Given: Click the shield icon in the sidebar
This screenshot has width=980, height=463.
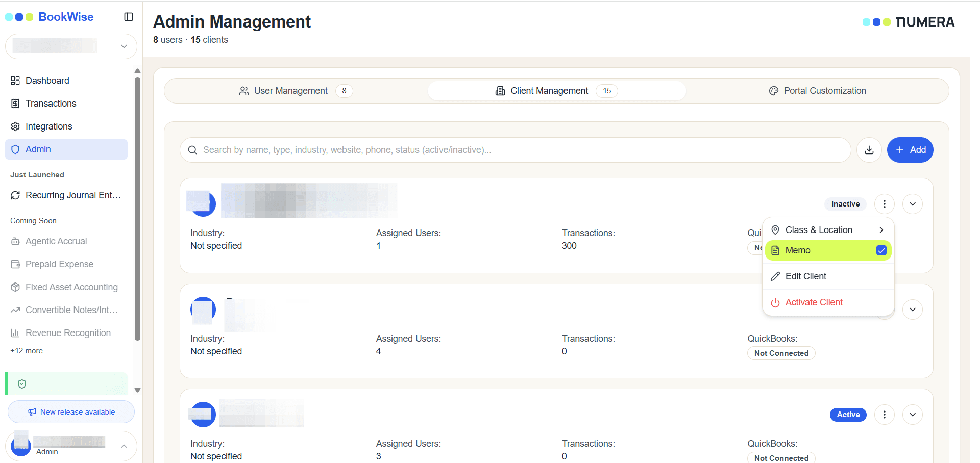Looking at the screenshot, I should click(22, 384).
